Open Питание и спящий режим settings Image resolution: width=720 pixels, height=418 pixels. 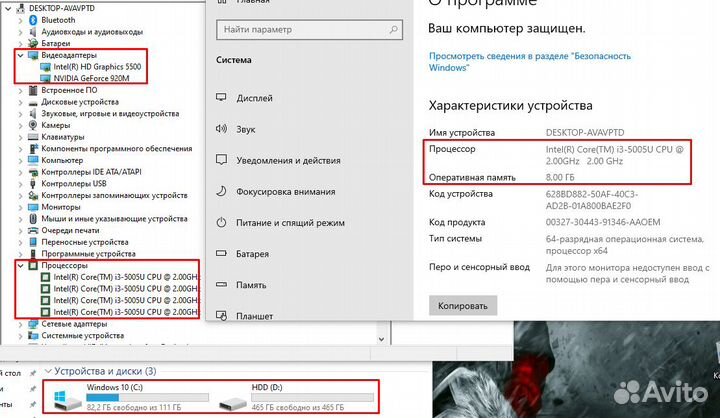pyautogui.click(x=290, y=223)
